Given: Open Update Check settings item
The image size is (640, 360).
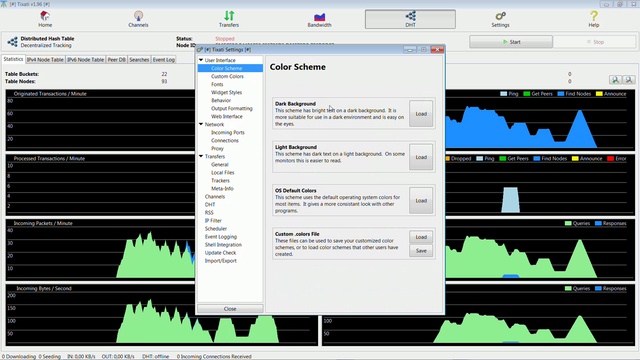Looking at the screenshot, I should pyautogui.click(x=220, y=253).
